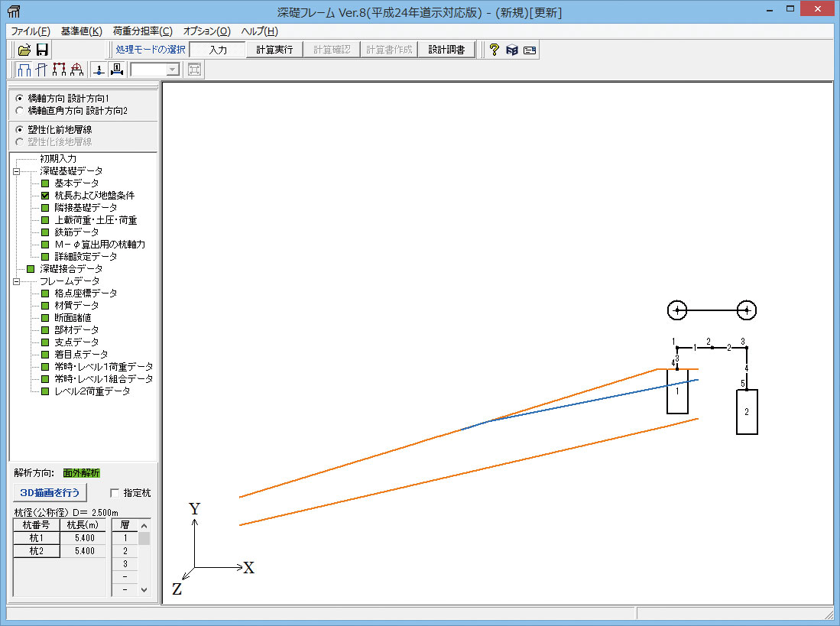Open the オプション(O) menu
Viewport: 840px width, 626px height.
(x=207, y=31)
